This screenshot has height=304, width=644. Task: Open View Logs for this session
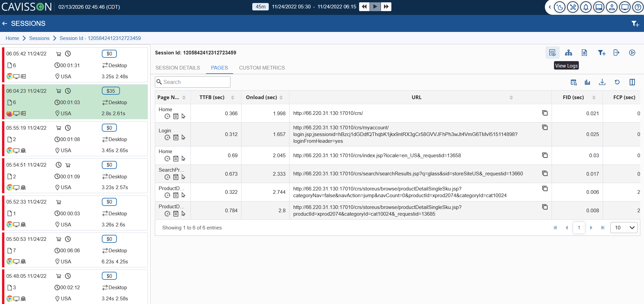pyautogui.click(x=552, y=53)
